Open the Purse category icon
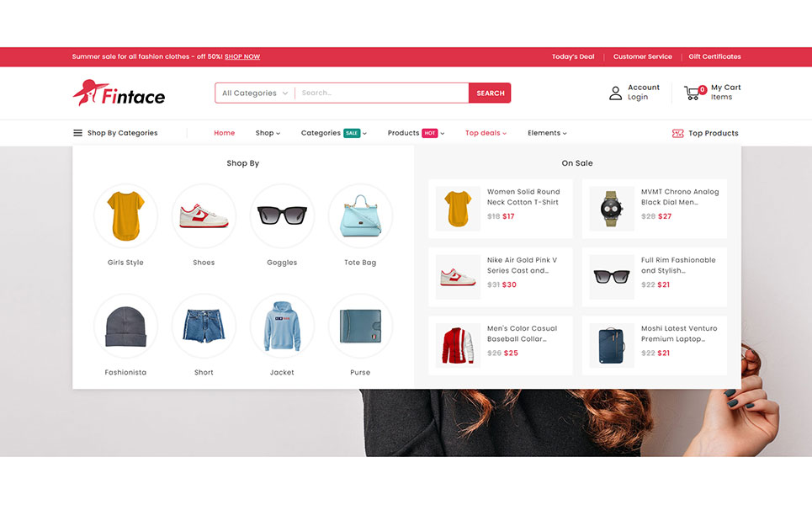This screenshot has width=812, height=505. point(360,326)
